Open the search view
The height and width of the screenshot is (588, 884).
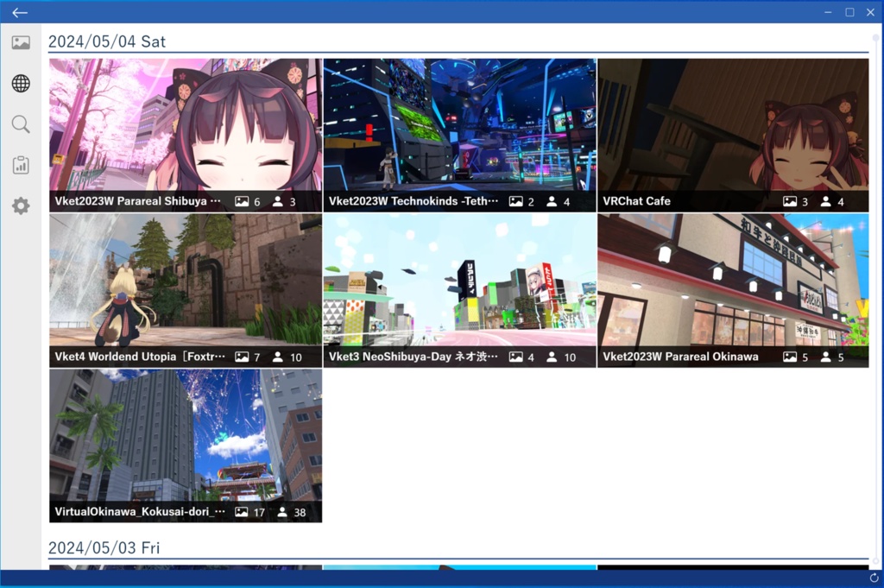click(x=20, y=123)
